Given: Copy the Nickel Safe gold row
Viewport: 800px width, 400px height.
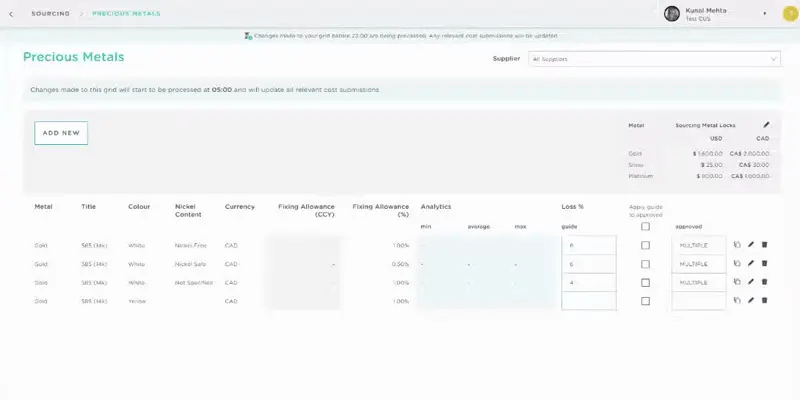Looking at the screenshot, I should click(x=737, y=264).
